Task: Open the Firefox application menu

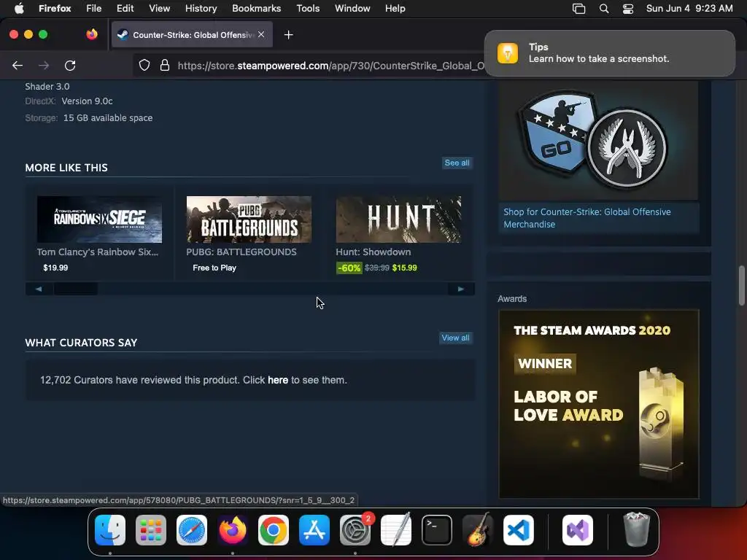Action: [x=55, y=8]
